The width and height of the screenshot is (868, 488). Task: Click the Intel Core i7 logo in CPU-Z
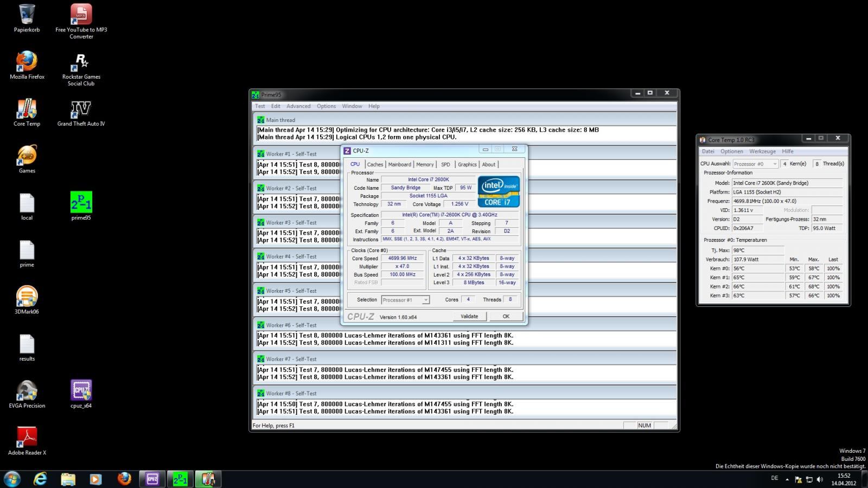(499, 191)
